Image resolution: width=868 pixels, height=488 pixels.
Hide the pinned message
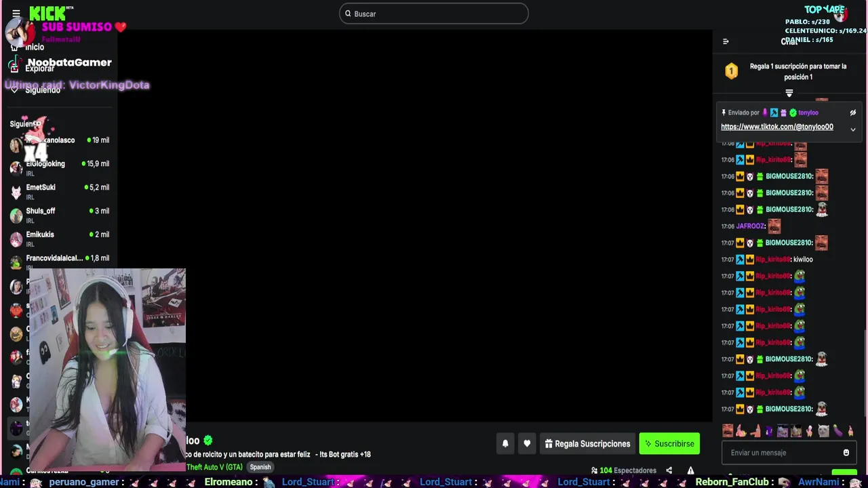[853, 113]
